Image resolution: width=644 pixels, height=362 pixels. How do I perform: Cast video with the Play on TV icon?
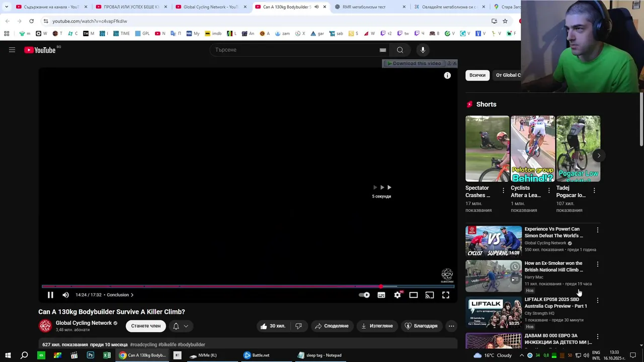[x=430, y=295]
